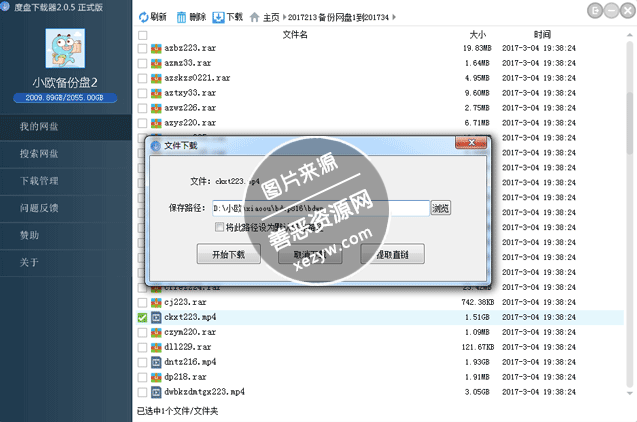Viewport: 637px width, 422px height.
Task: Check the cj223.rar checkbox
Action: click(142, 303)
